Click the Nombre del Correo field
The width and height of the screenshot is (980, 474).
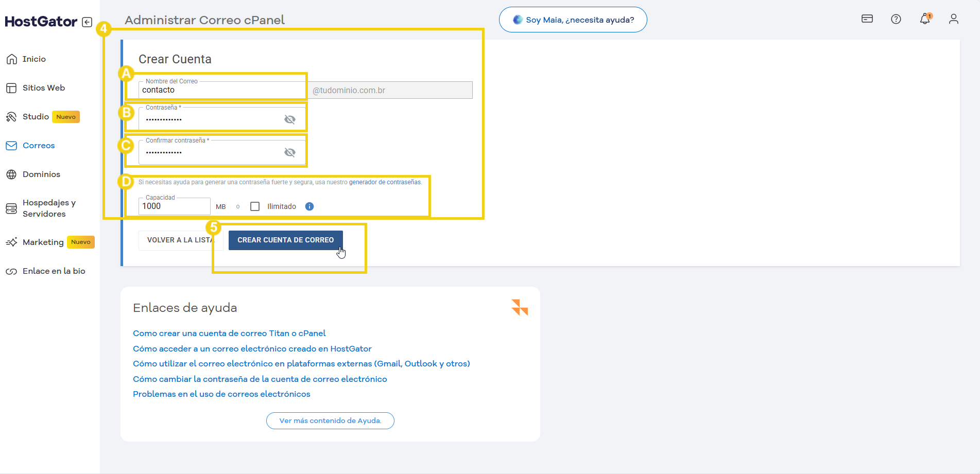221,90
